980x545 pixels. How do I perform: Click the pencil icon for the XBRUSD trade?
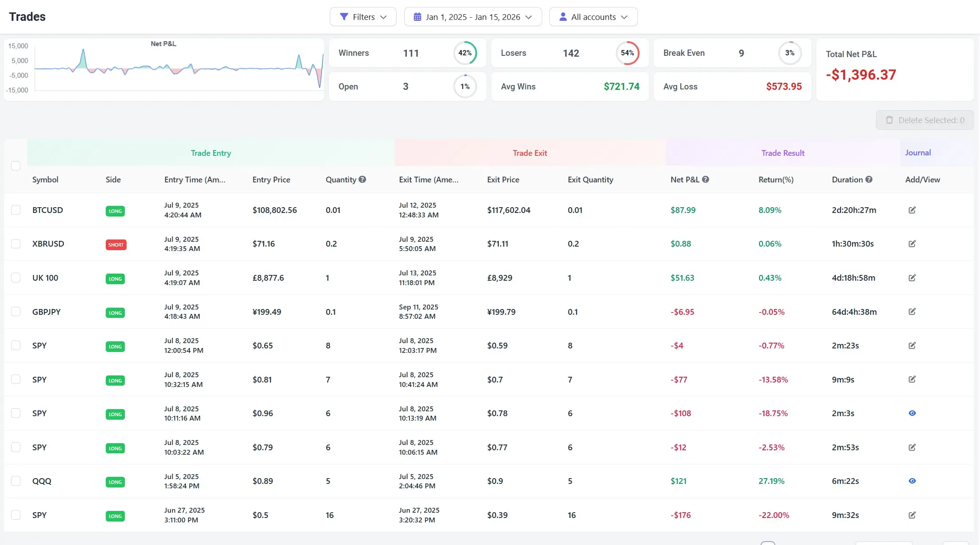point(912,244)
